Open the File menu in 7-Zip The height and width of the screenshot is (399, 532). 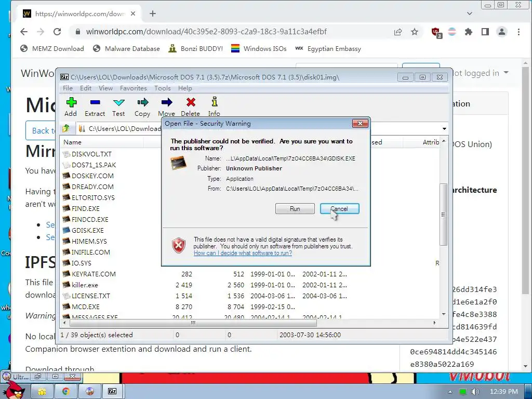(x=68, y=88)
